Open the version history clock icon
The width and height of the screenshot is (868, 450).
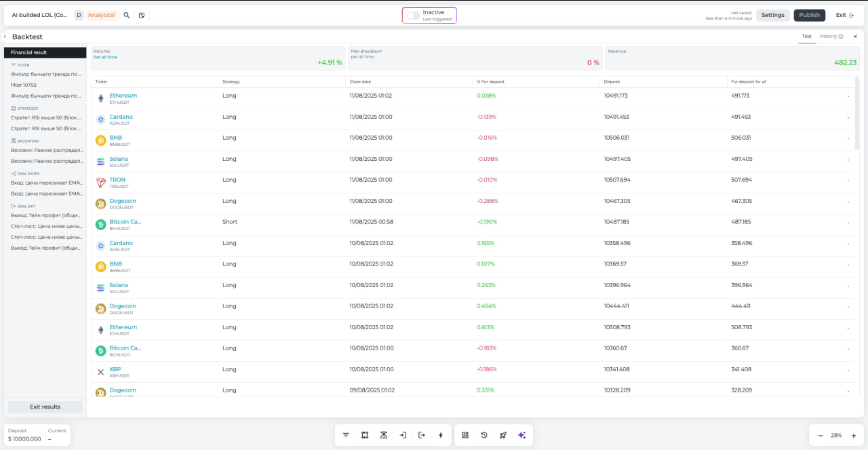coord(484,435)
